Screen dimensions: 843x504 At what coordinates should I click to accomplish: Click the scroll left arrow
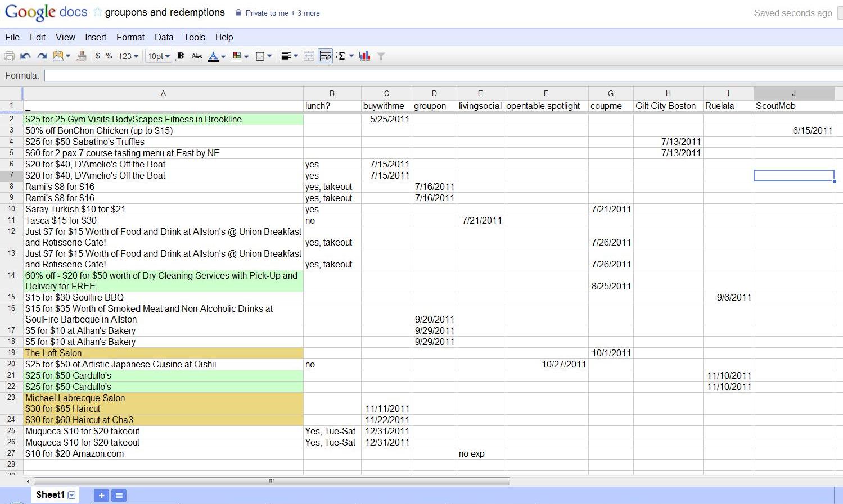tap(28, 481)
